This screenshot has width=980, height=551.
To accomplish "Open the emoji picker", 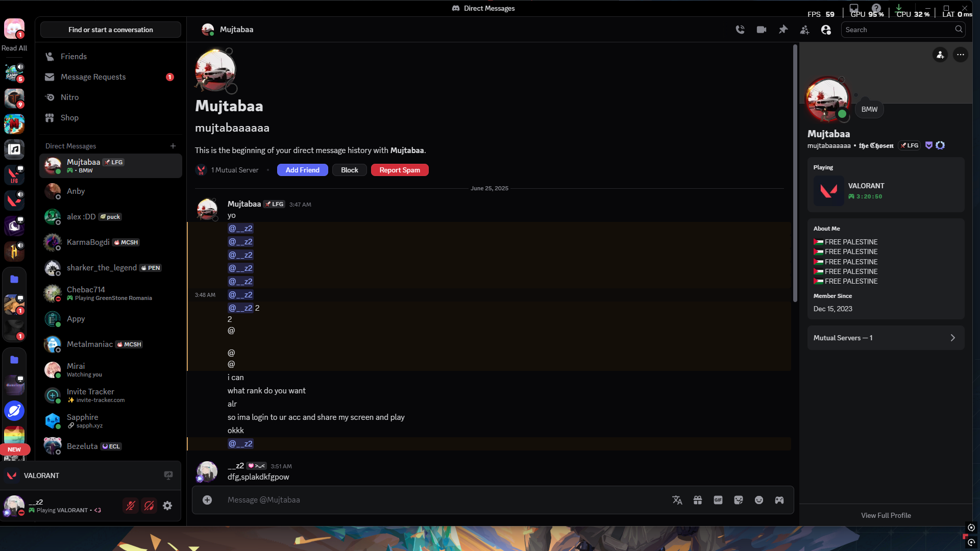I will coord(759,500).
